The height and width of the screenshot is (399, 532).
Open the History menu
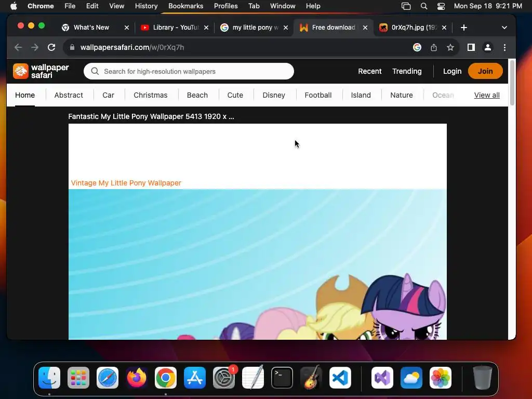point(146,6)
